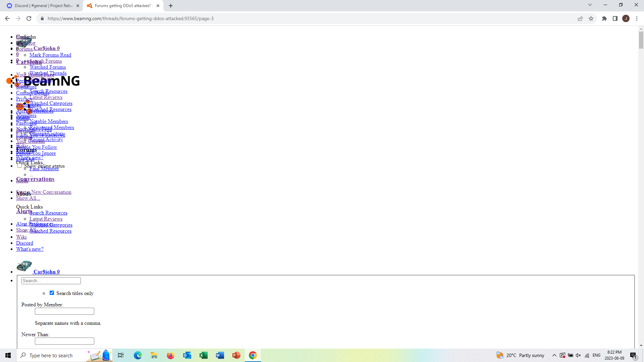The width and height of the screenshot is (644, 362).
Task: Open Task View from the taskbar
Action: [121, 355]
